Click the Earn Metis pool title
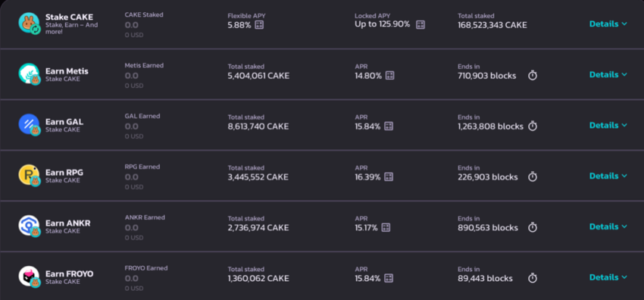The height and width of the screenshot is (300, 644). [67, 71]
